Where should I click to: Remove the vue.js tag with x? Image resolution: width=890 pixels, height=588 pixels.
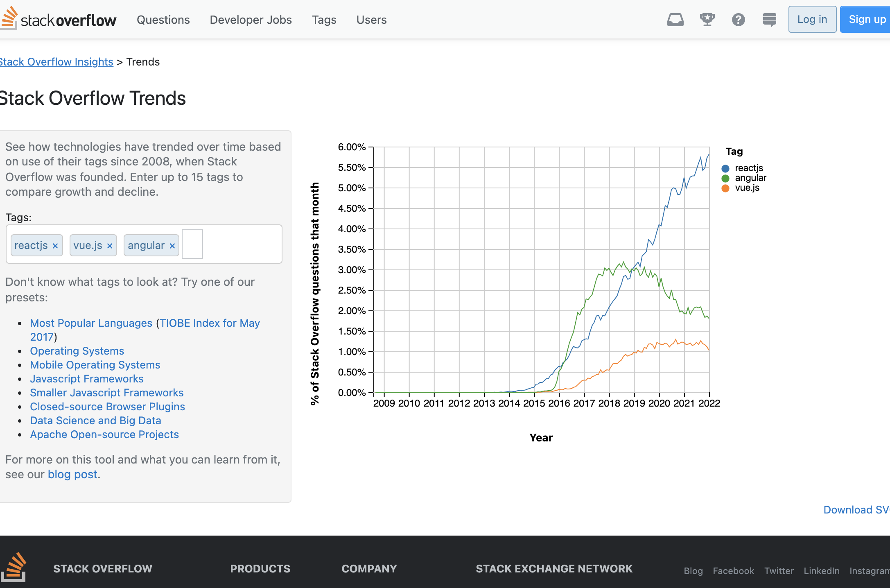(x=110, y=246)
